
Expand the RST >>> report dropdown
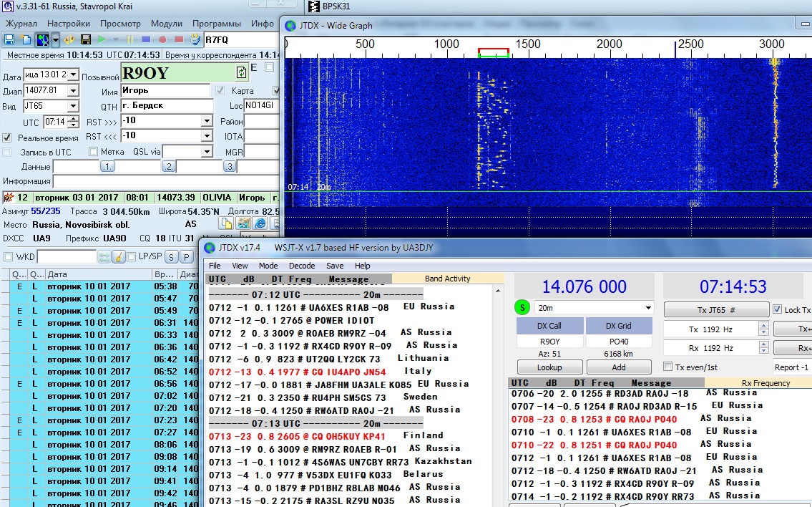point(207,121)
